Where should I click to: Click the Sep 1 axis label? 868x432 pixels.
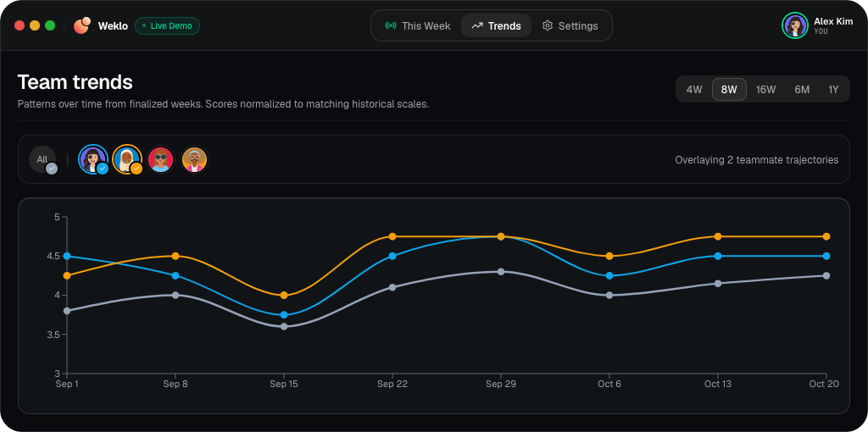(67, 384)
